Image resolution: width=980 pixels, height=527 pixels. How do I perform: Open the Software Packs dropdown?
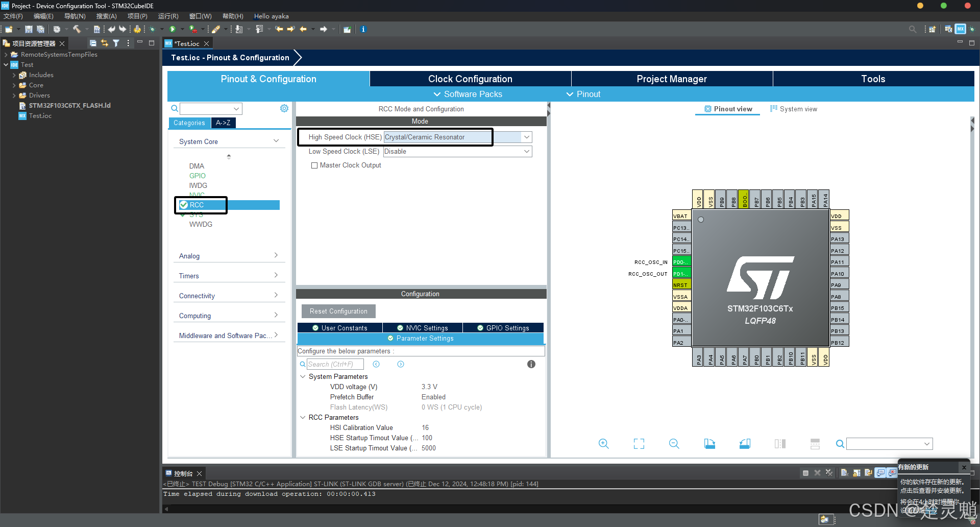coord(468,94)
